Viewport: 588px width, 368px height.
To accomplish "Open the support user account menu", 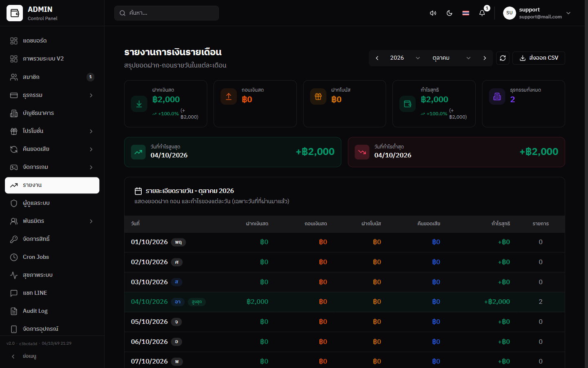I will pos(537,13).
